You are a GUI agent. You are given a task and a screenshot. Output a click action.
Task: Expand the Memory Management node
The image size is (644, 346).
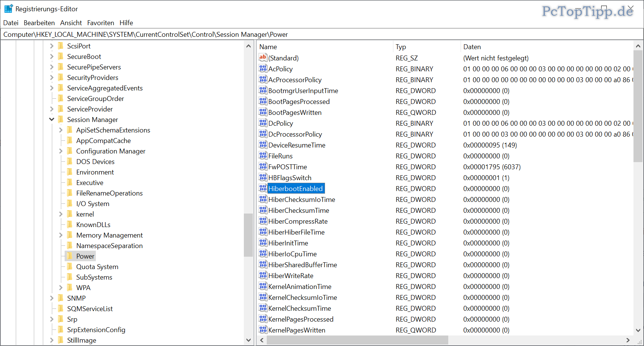coord(60,235)
